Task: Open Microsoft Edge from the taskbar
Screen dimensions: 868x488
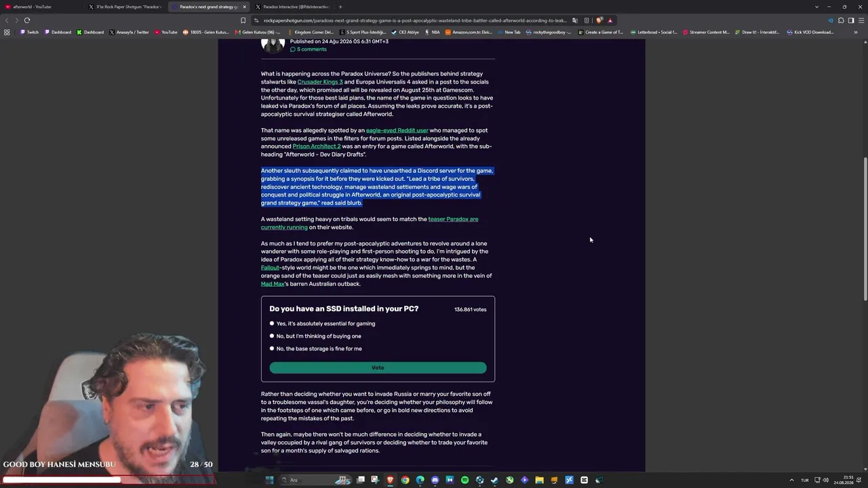Action: 420,480
